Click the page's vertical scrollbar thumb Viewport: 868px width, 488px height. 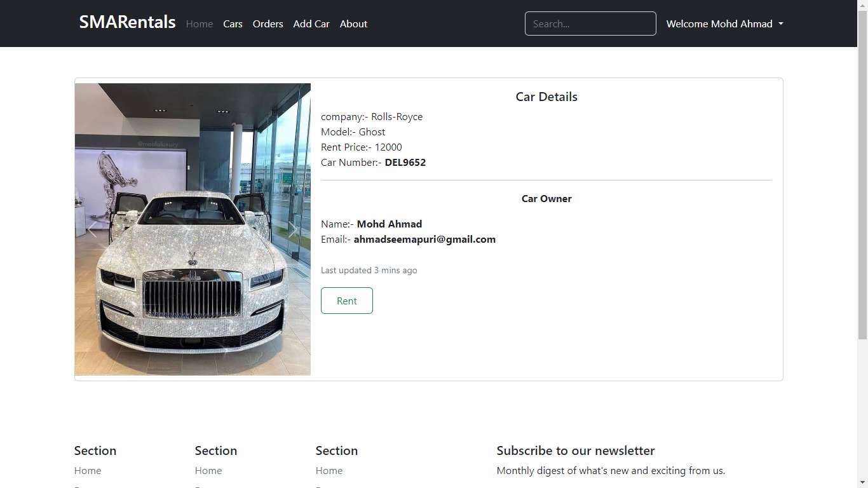click(862, 175)
